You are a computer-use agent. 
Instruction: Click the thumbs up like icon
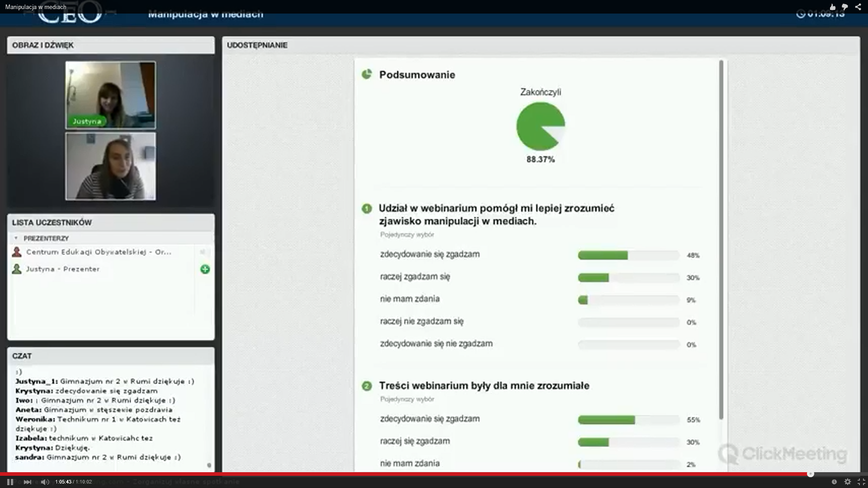point(833,7)
